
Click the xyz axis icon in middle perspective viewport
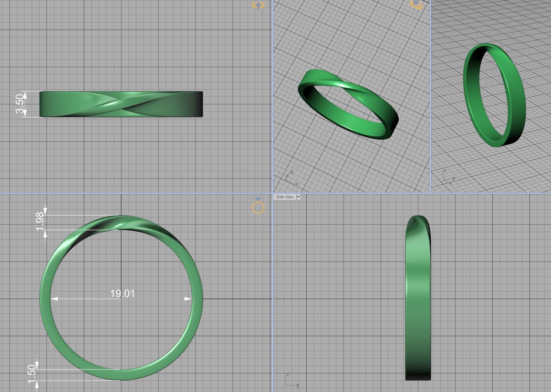[x=291, y=178]
